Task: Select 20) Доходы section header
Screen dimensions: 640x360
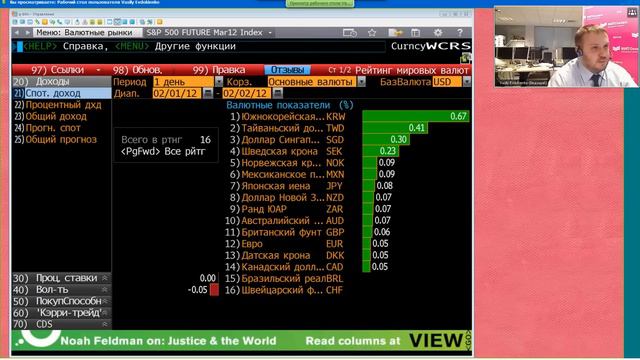Action: [61, 82]
